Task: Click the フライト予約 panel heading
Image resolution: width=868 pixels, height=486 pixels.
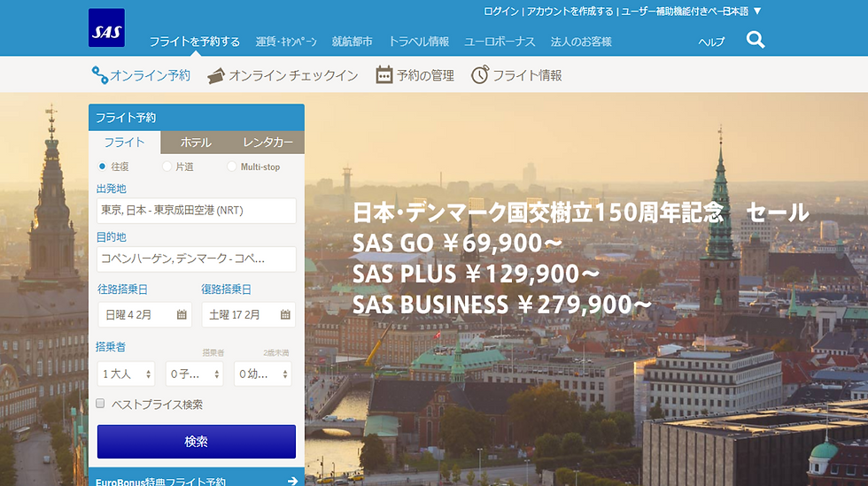Action: coord(126,118)
